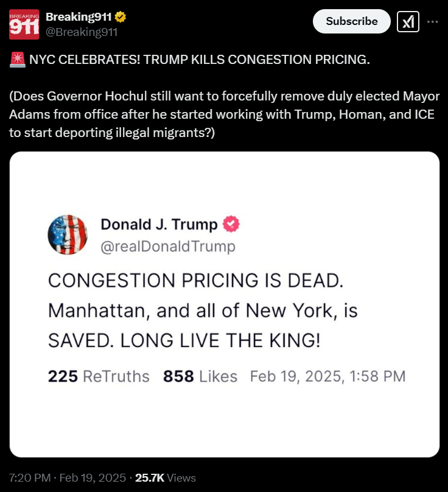448x492 pixels.
Task: Open the Breaking911 display name link
Action: point(79,17)
